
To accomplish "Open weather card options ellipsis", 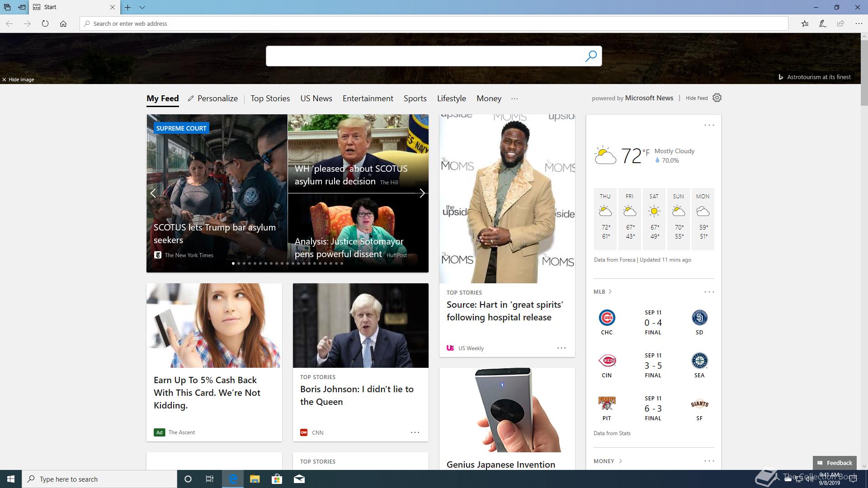I will point(709,125).
